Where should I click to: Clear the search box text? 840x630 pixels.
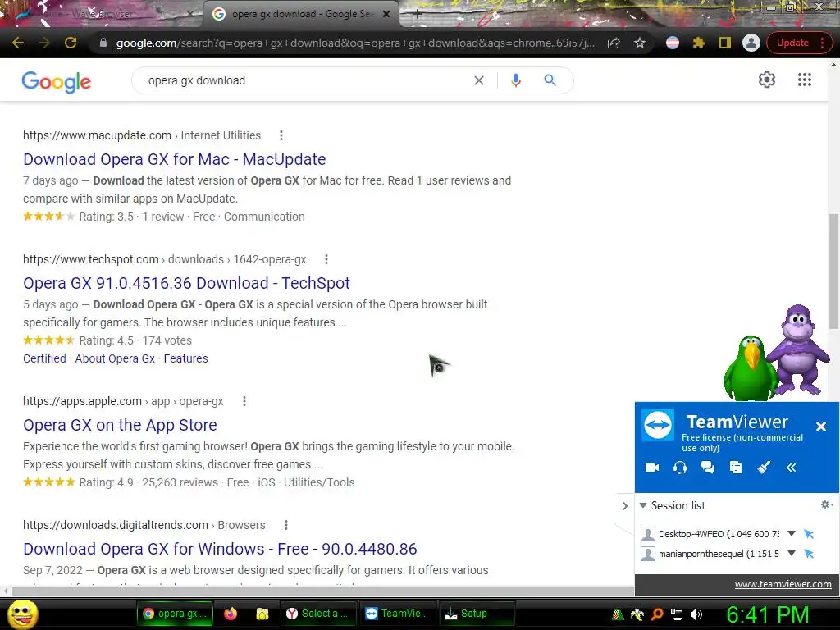click(x=479, y=80)
